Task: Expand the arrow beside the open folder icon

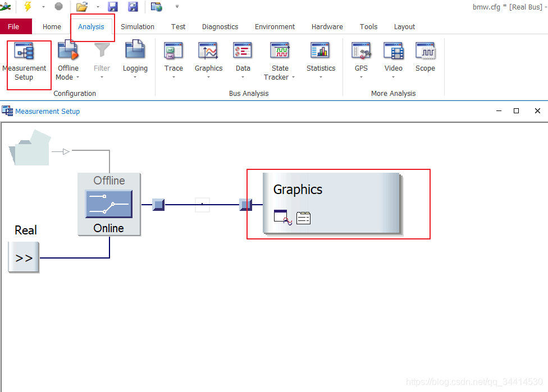Action: 98,7
